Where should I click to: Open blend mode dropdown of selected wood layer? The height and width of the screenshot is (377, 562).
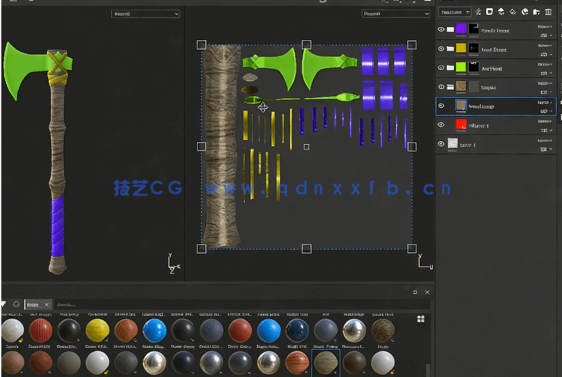[x=545, y=102]
